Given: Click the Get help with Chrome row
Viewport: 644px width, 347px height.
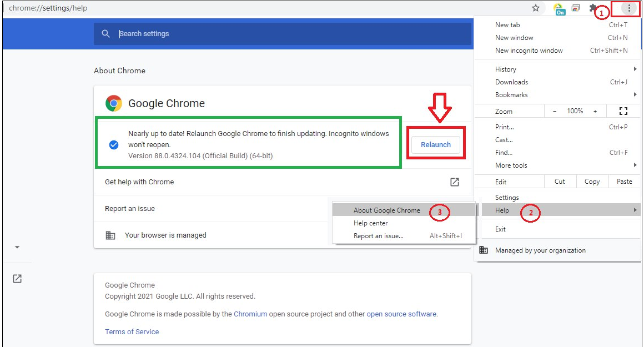Looking at the screenshot, I should (x=282, y=182).
